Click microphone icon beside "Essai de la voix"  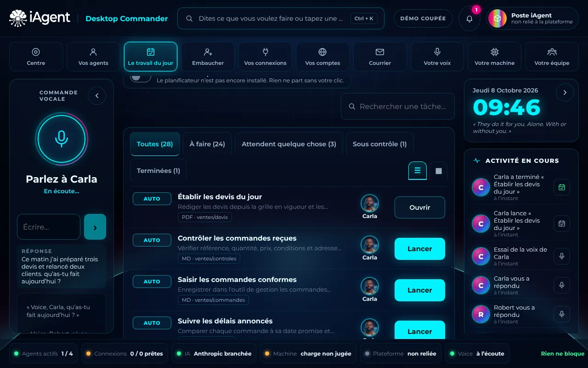561,256
